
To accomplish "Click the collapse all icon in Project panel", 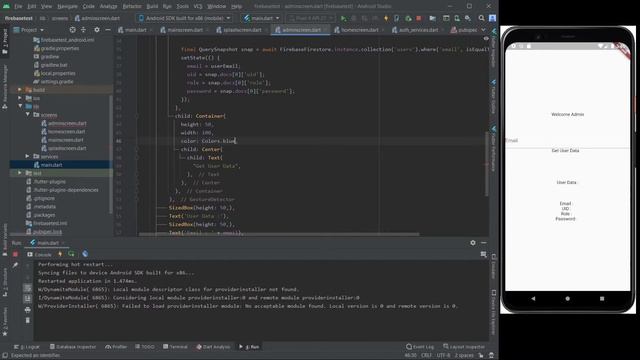I will coord(83,30).
